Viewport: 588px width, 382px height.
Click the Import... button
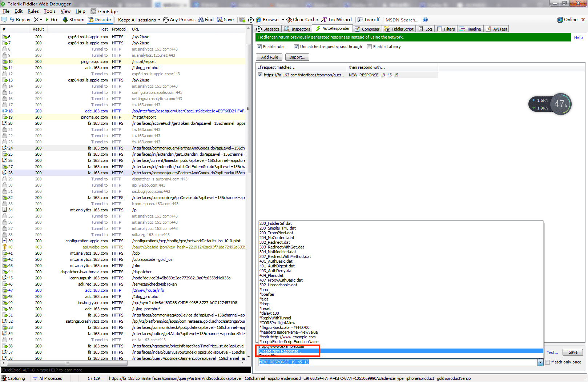pyautogui.click(x=297, y=57)
